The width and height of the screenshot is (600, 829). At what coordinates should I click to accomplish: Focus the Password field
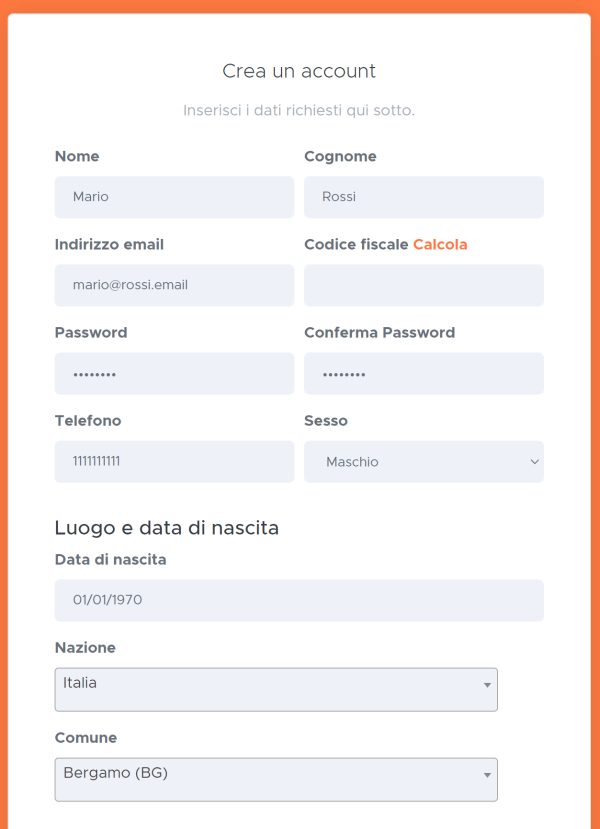[x=174, y=374]
